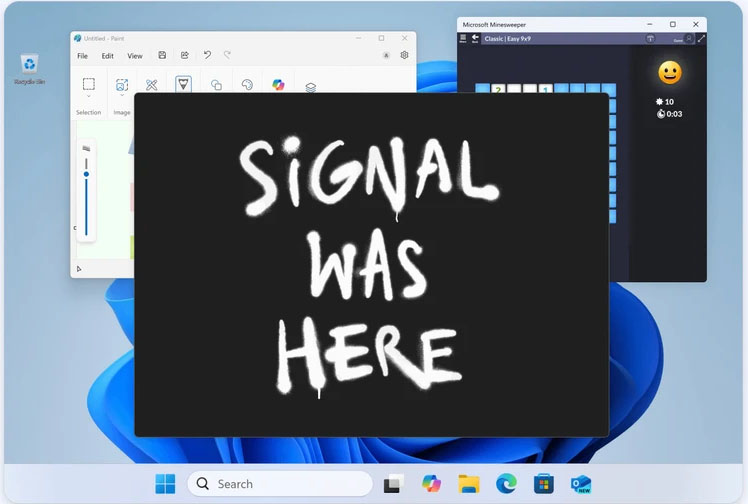
Task: Open the Copilot tools in Paint ribbon
Action: tap(278, 85)
